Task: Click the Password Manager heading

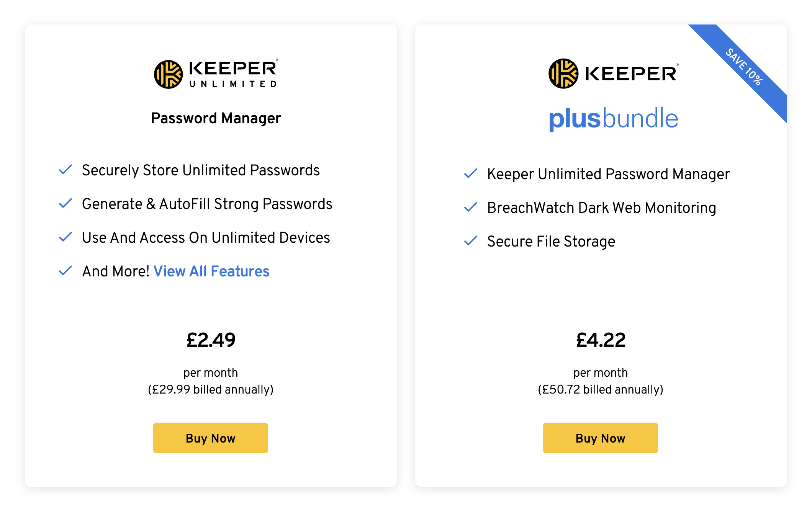Action: point(216,118)
